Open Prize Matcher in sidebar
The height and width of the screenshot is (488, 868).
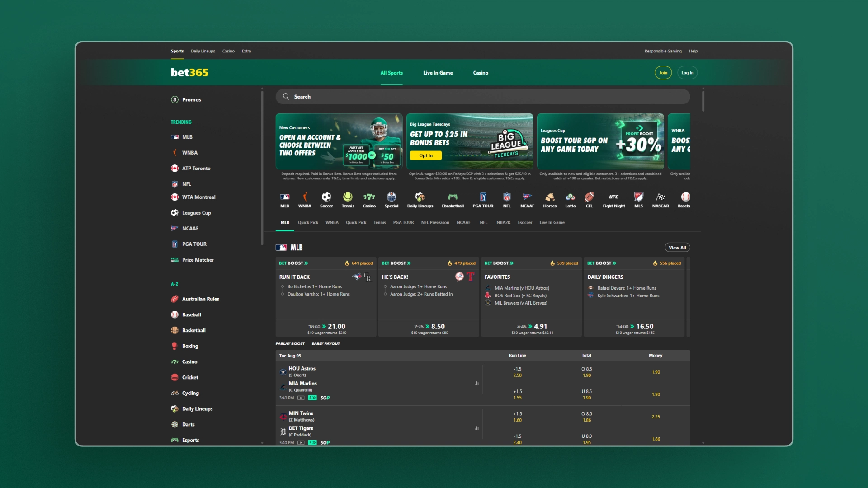192,260
